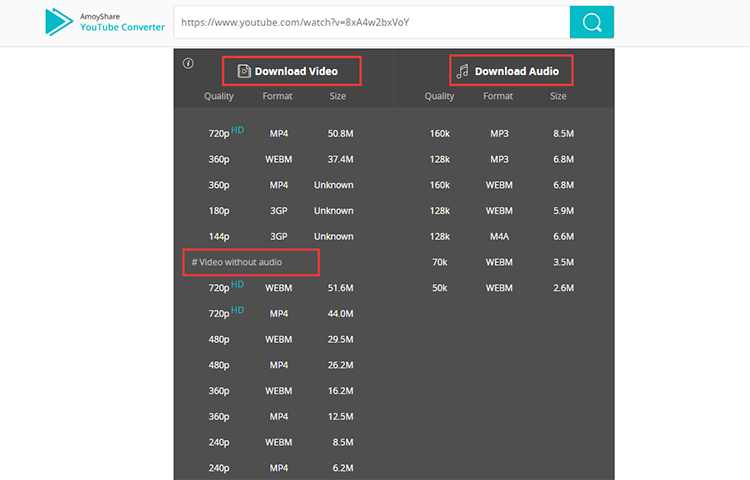This screenshot has width=750, height=480.
Task: Download 160k MP3 8.5M audio
Action: point(504,133)
